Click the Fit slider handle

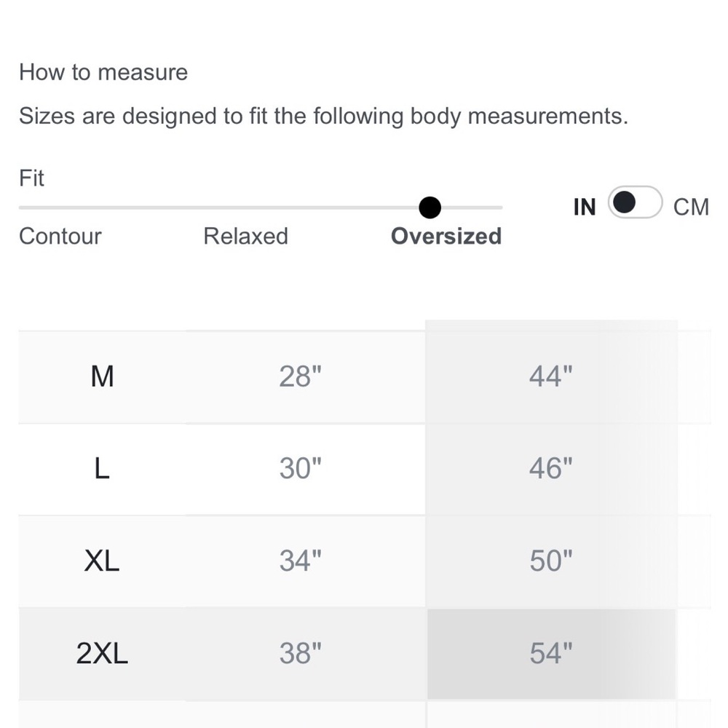(430, 207)
